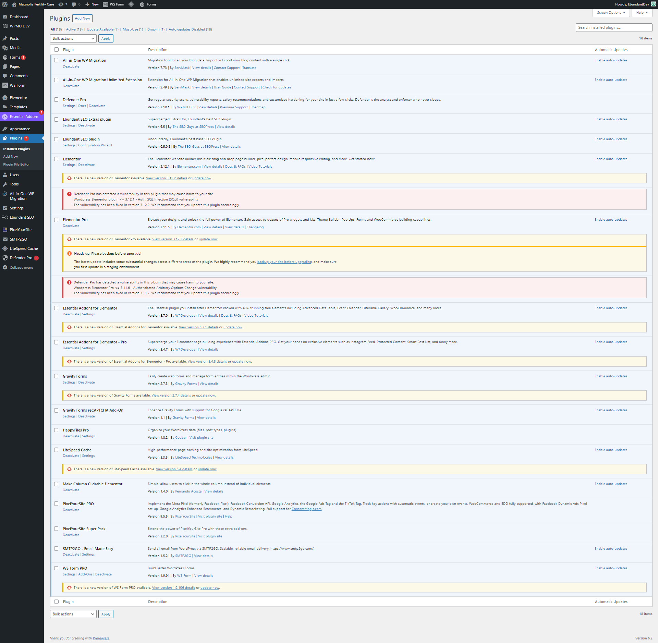
Task: Click update now link for Elementor
Action: pos(202,178)
